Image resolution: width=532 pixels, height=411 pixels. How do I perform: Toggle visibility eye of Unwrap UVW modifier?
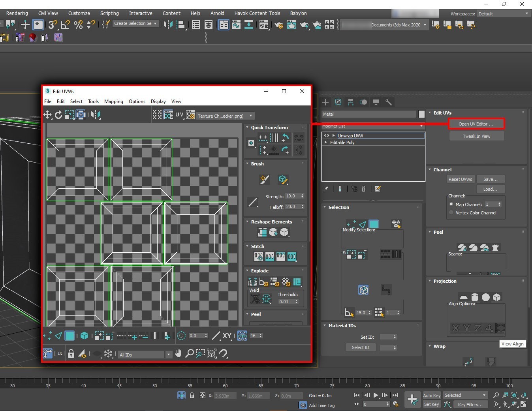pos(326,135)
